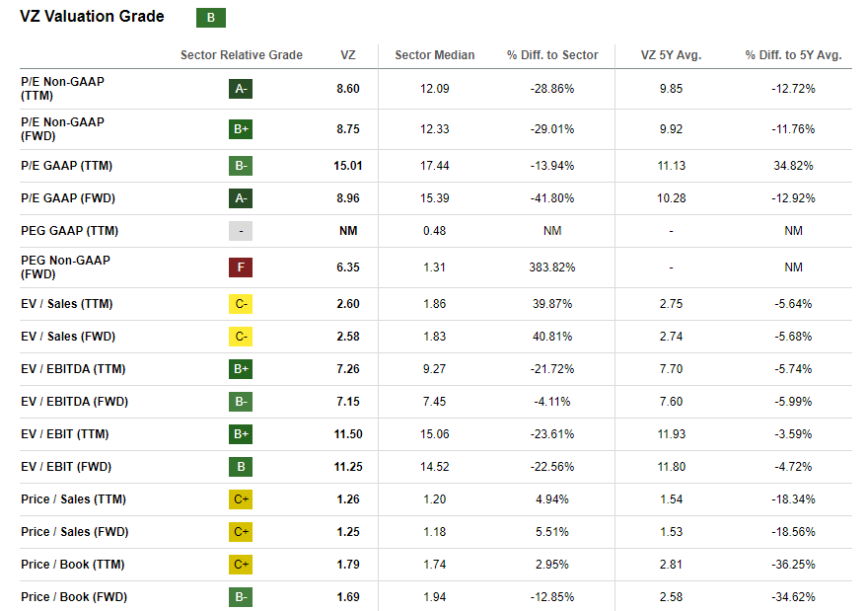The height and width of the screenshot is (611, 868).
Task: Click the B+ grade badge for EV / EBITDA (TTM)
Action: pyautogui.click(x=241, y=369)
